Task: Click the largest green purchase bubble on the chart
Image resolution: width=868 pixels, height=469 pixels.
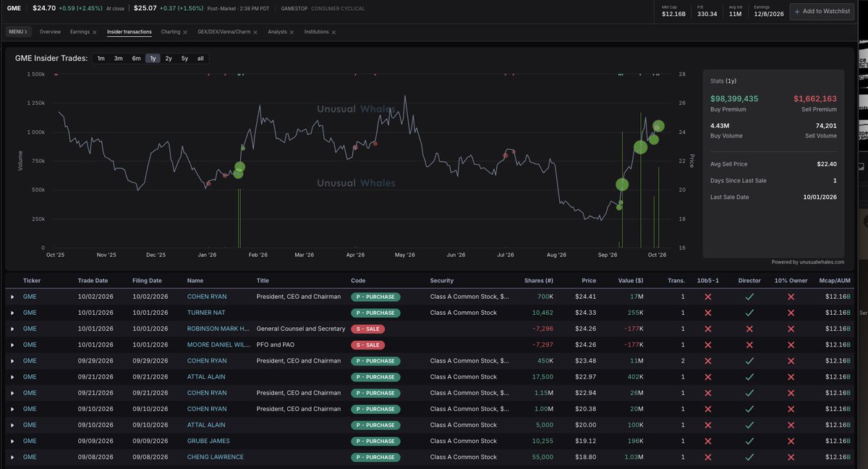Action: coord(640,147)
